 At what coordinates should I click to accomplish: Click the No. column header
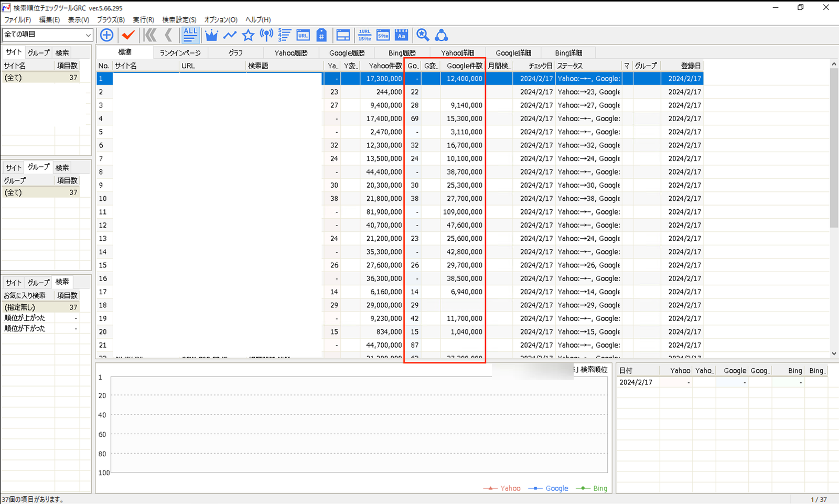104,66
